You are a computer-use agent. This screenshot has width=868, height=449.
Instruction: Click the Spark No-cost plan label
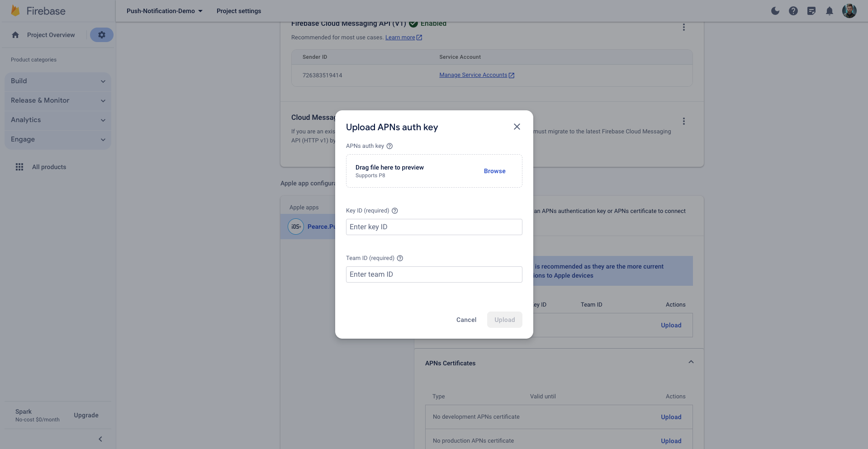point(38,415)
